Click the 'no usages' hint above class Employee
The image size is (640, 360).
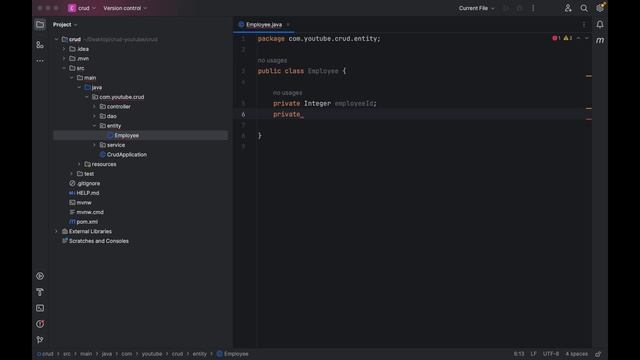(272, 60)
